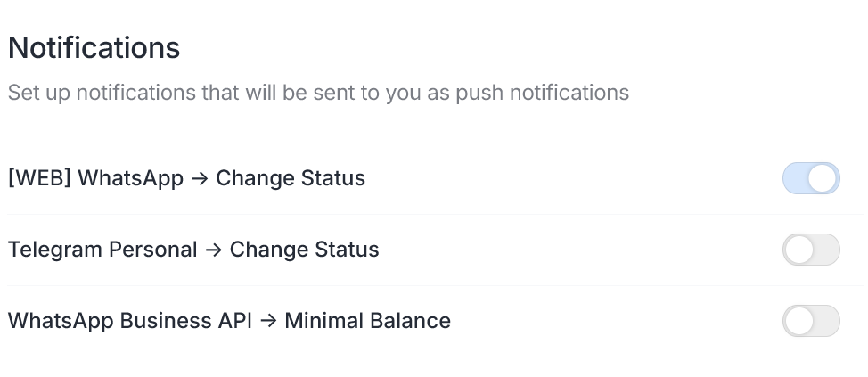This screenshot has width=868, height=377.
Task: Click the Notifications heading
Action: point(94,47)
